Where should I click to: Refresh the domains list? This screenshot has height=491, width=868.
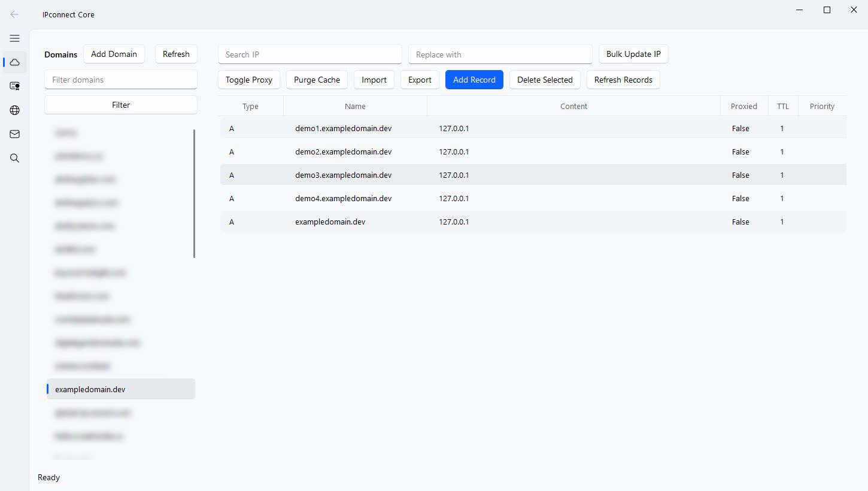coord(176,54)
